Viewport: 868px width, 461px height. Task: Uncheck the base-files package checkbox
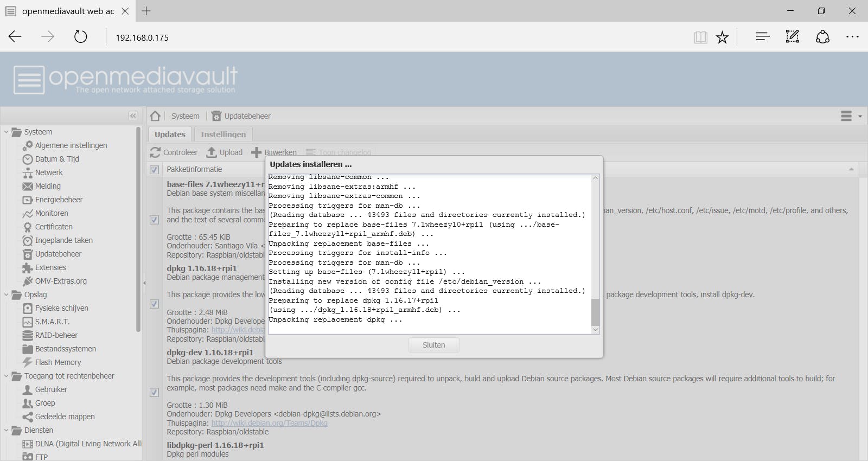click(155, 220)
